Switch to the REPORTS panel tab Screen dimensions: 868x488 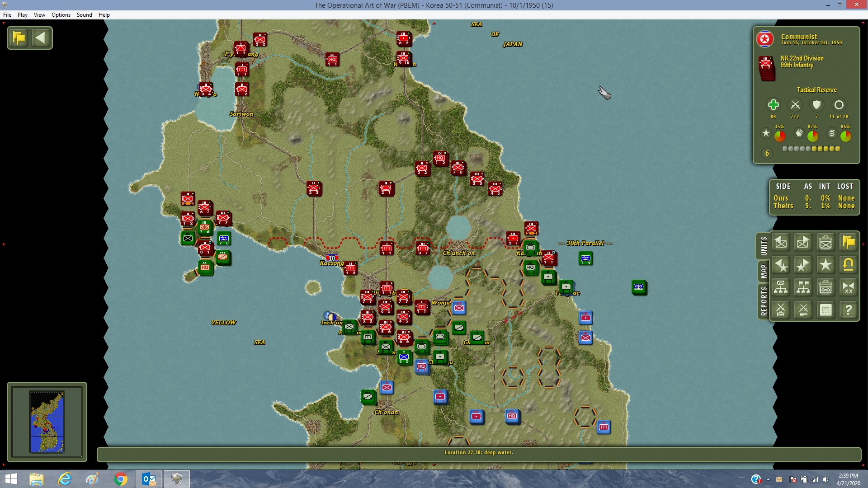[764, 301]
